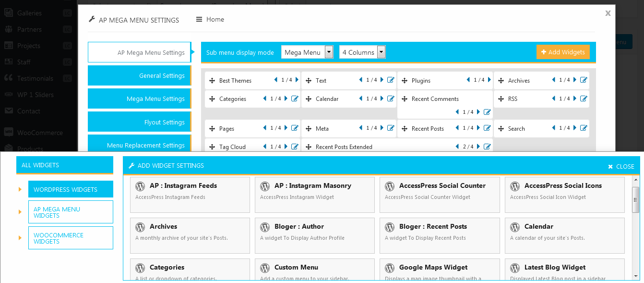Click the Add Widgets button
The height and width of the screenshot is (283, 644).
tap(563, 52)
